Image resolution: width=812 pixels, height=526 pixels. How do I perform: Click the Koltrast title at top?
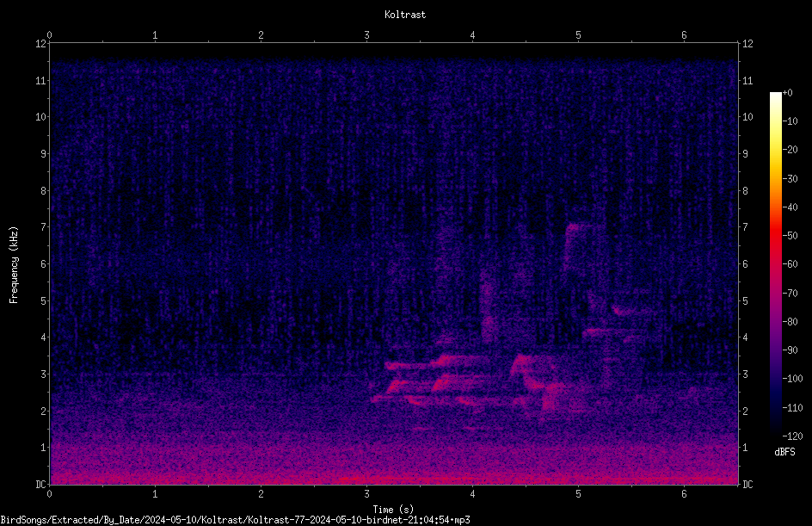click(x=405, y=15)
